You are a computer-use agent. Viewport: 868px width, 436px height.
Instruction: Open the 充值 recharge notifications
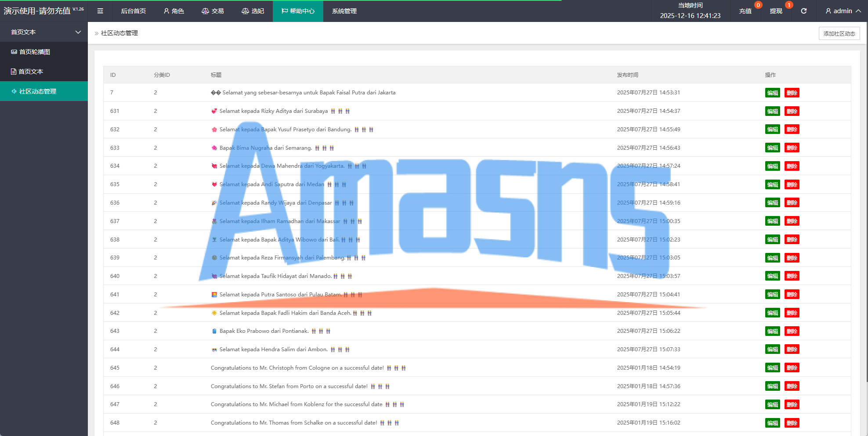coord(745,11)
